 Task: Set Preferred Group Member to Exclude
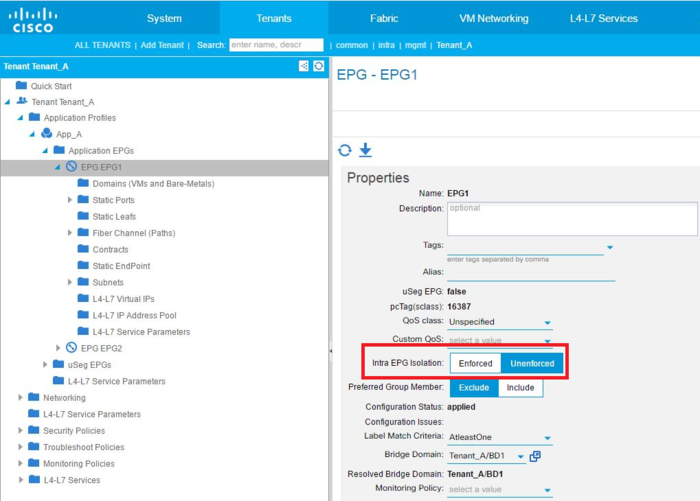tap(474, 388)
